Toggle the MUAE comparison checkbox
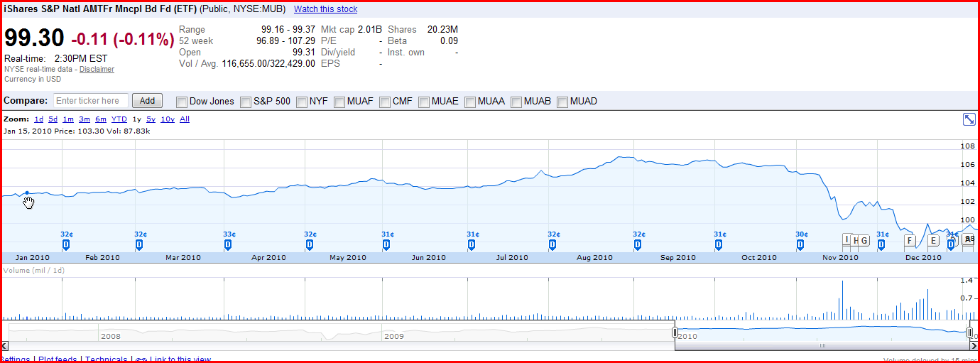 (x=424, y=102)
